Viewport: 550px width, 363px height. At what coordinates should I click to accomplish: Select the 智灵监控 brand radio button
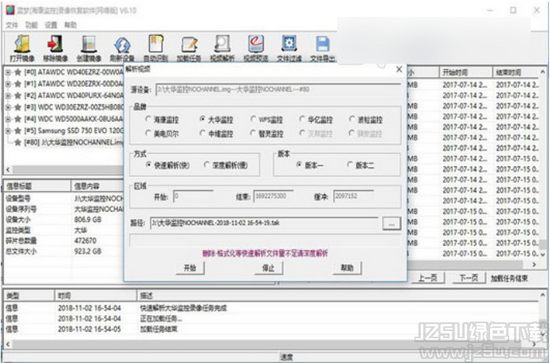click(253, 133)
